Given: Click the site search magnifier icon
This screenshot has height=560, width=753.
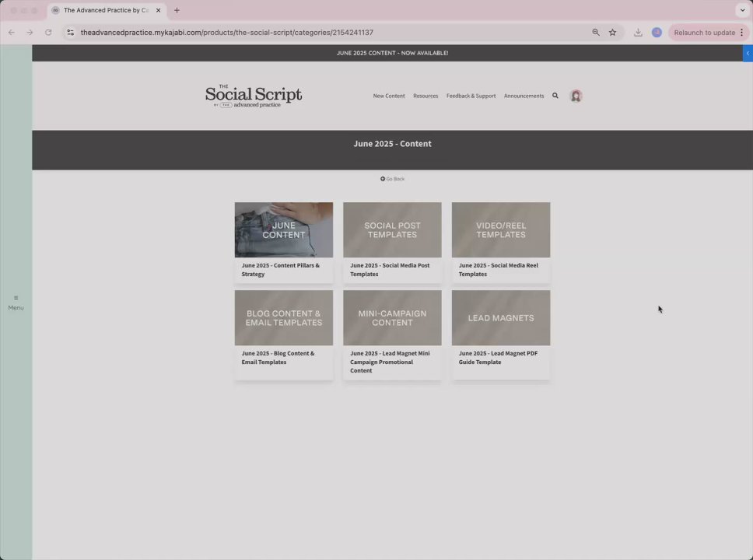Looking at the screenshot, I should click(555, 96).
